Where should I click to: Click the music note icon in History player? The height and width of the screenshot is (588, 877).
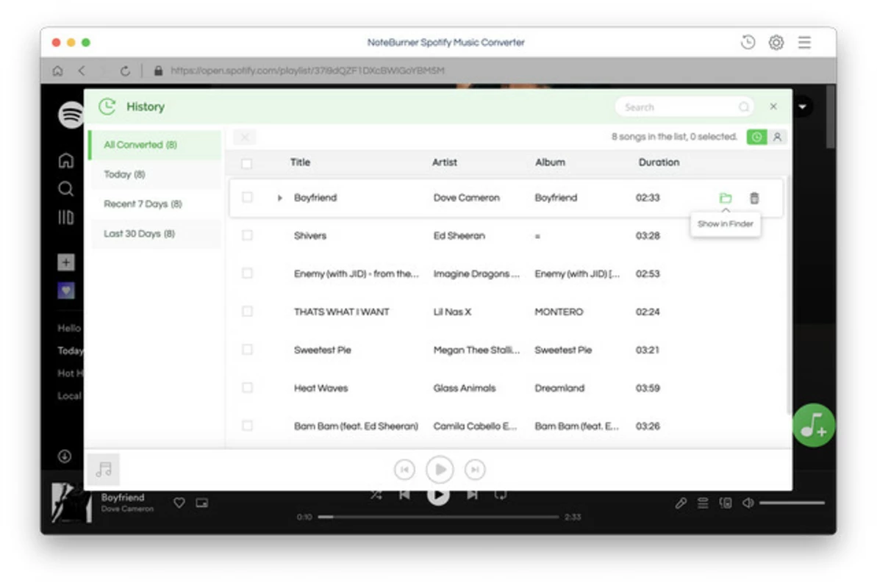(x=104, y=470)
